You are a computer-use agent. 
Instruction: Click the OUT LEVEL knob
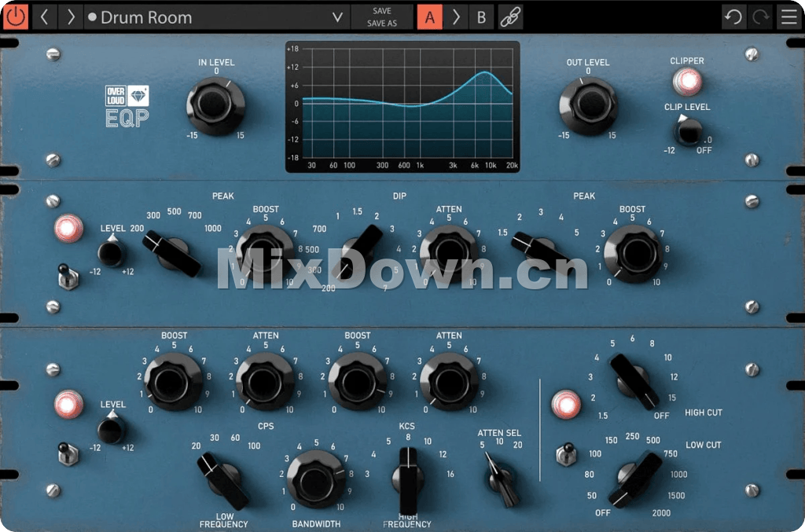(588, 105)
